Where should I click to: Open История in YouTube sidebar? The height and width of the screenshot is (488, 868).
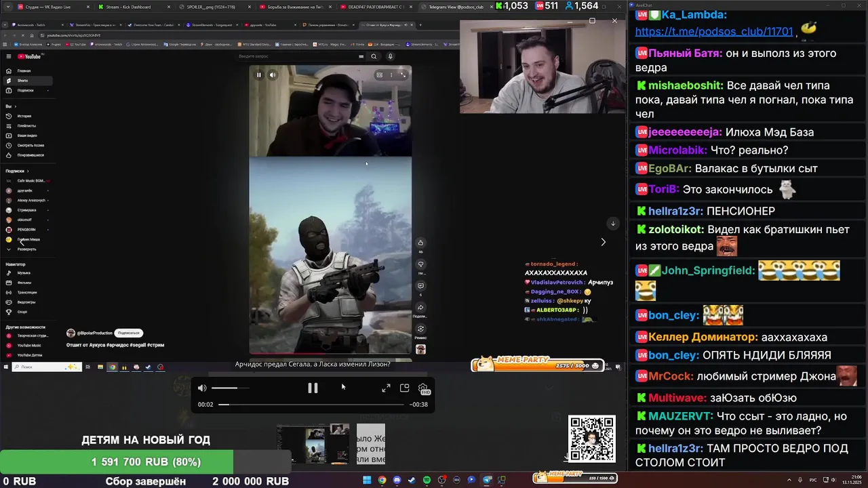pyautogui.click(x=27, y=116)
